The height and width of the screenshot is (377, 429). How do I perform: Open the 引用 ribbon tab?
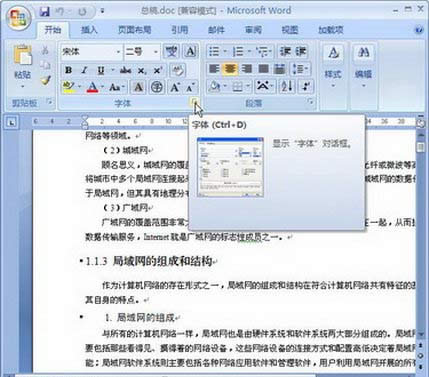pyautogui.click(x=180, y=30)
